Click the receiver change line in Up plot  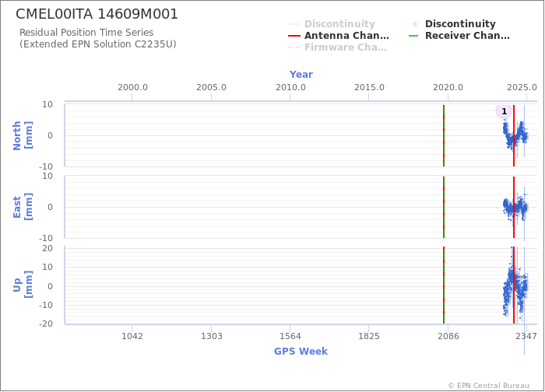click(x=444, y=285)
